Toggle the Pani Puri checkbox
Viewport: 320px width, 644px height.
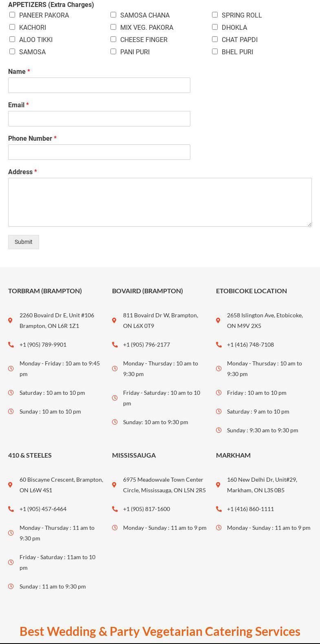tap(113, 51)
